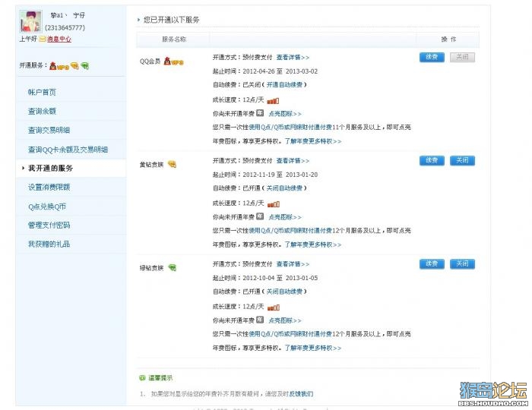Image resolution: width=532 pixels, height=410 pixels.
Task: Click 续费 button for QQ会员
Action: pyautogui.click(x=432, y=57)
